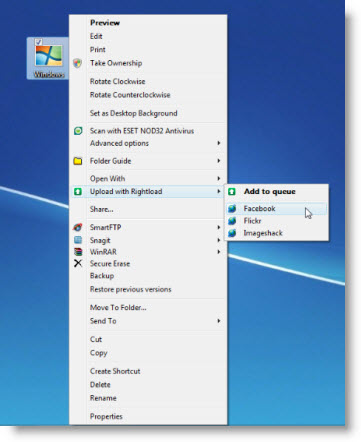Expand the Send To submenu arrow
Screen dimensions: 361x442
(219, 321)
